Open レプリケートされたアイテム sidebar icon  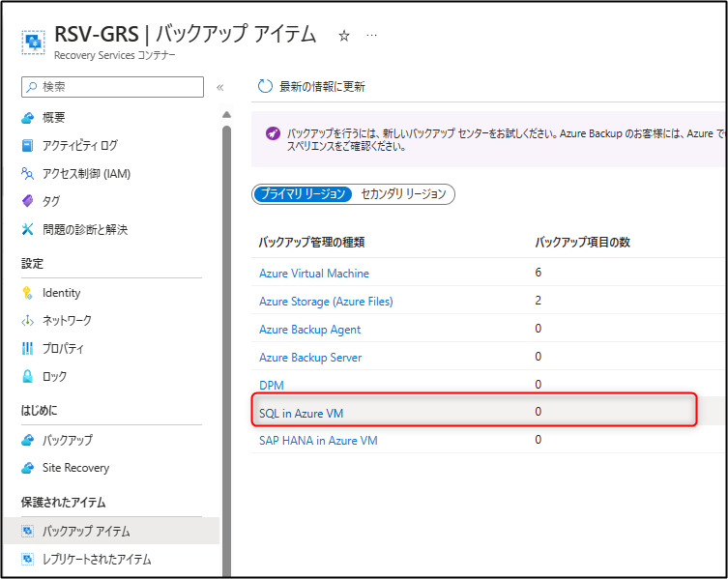point(28,559)
